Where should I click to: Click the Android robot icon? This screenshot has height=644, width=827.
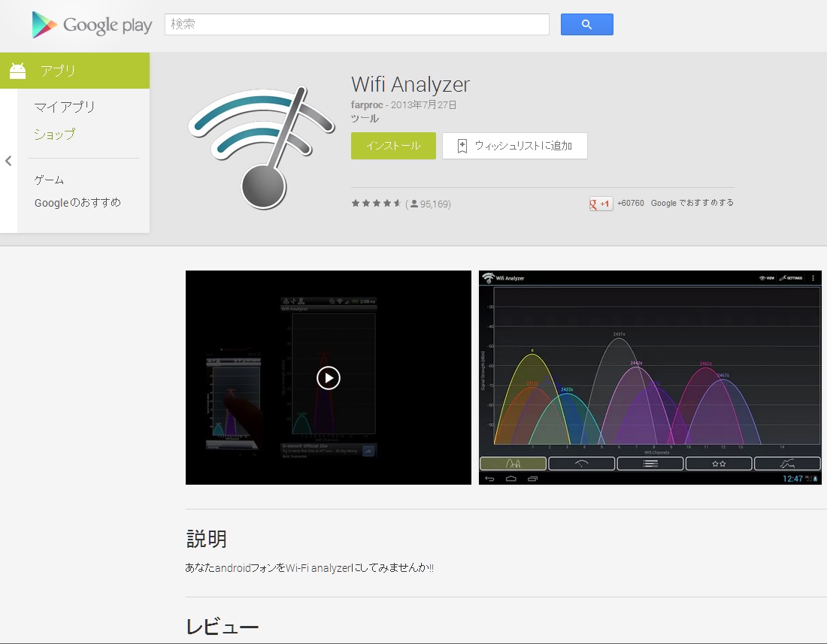pyautogui.click(x=17, y=71)
